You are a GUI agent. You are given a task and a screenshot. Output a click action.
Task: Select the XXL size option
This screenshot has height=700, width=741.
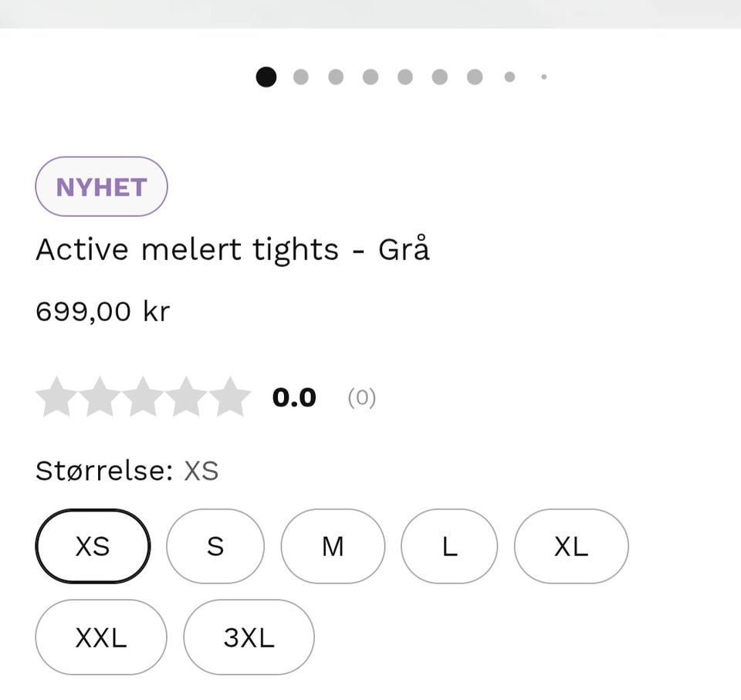point(101,637)
